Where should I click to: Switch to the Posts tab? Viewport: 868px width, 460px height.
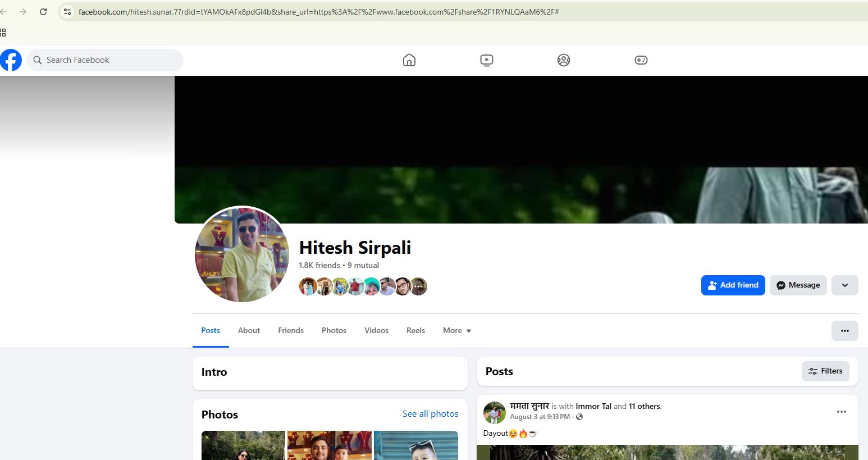211,330
